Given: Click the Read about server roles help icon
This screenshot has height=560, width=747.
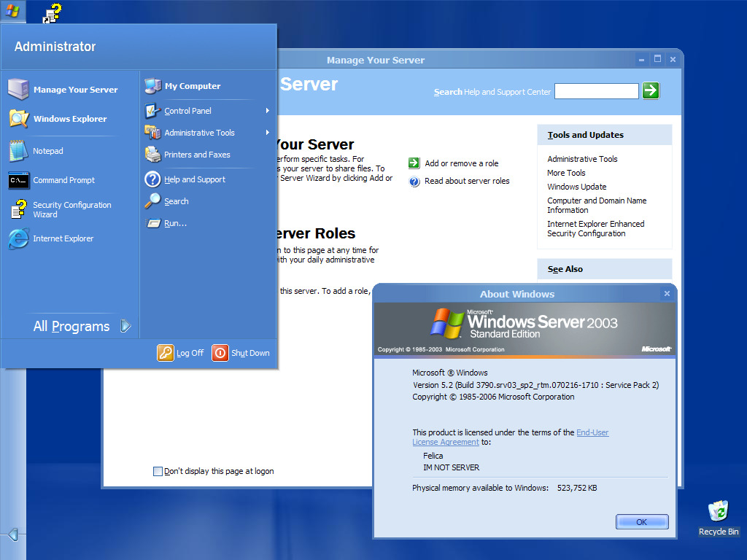Looking at the screenshot, I should pyautogui.click(x=414, y=182).
